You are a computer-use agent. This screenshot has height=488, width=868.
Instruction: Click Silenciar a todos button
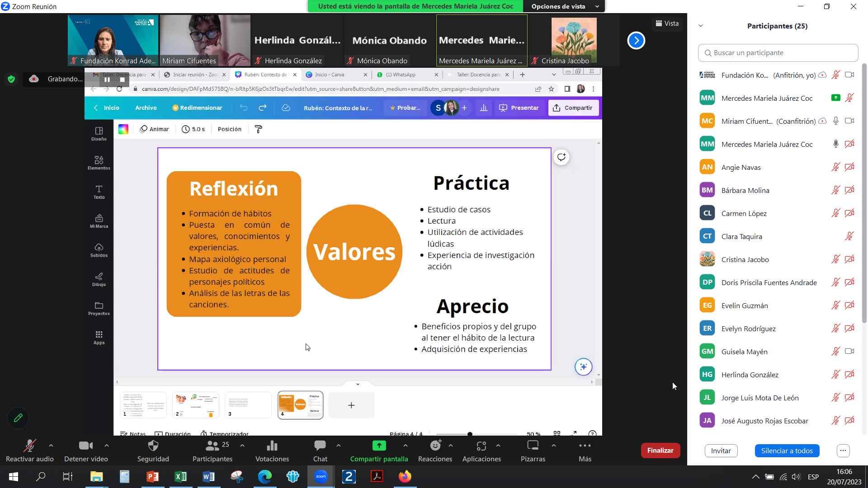coord(787,450)
